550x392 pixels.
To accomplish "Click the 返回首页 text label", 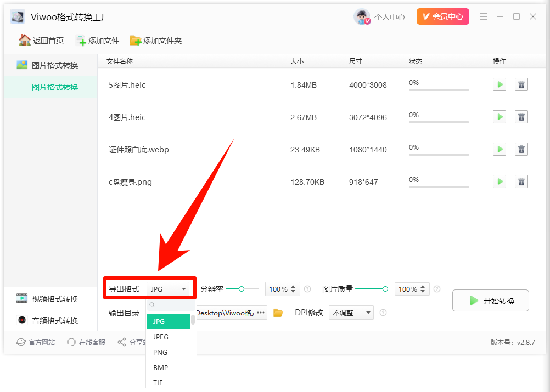I will tap(48, 41).
